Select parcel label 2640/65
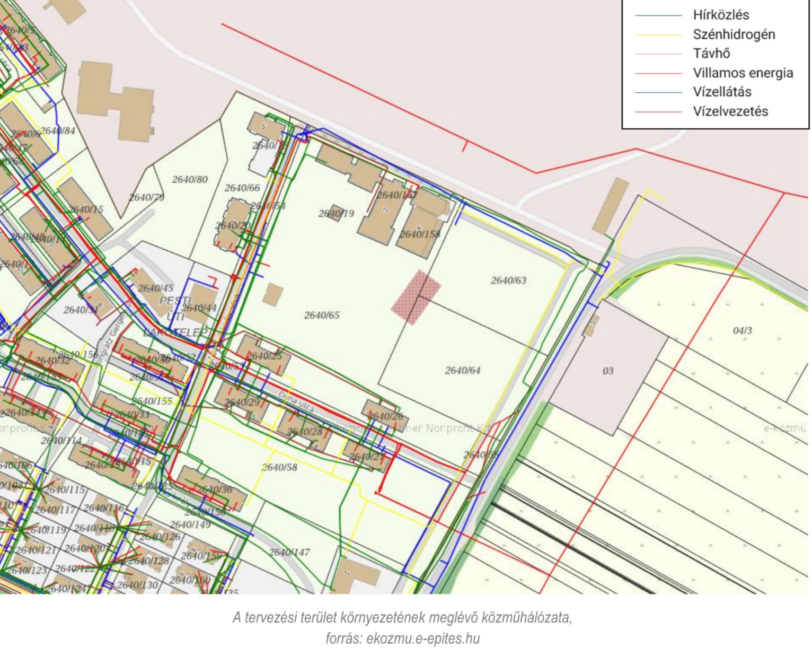Image resolution: width=812 pixels, height=648 pixels. [x=322, y=316]
